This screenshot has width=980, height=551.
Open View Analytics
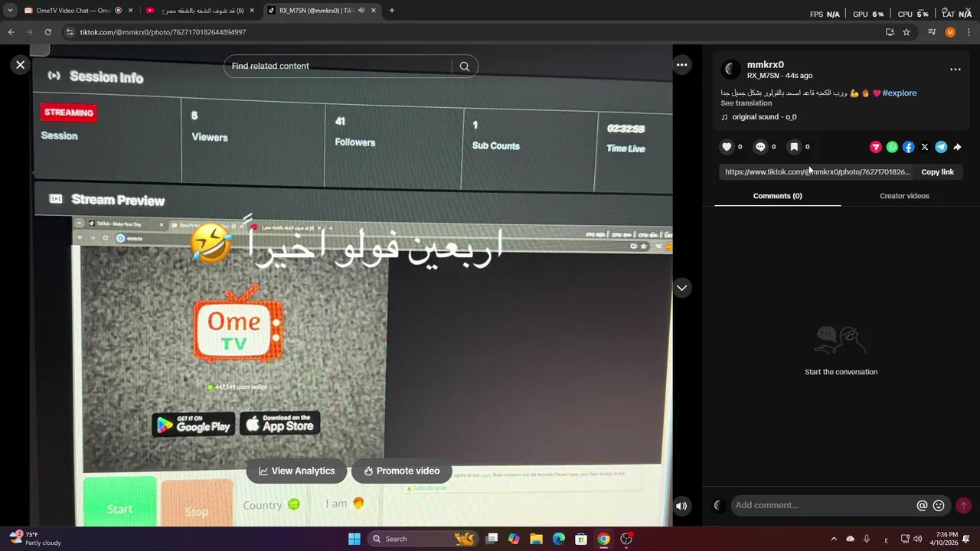pos(296,471)
